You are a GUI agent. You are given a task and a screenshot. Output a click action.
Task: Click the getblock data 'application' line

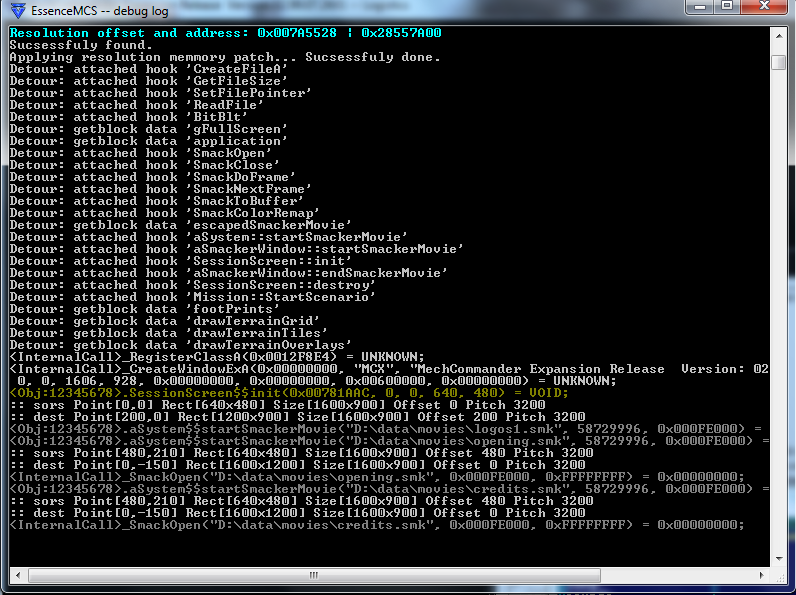[149, 141]
